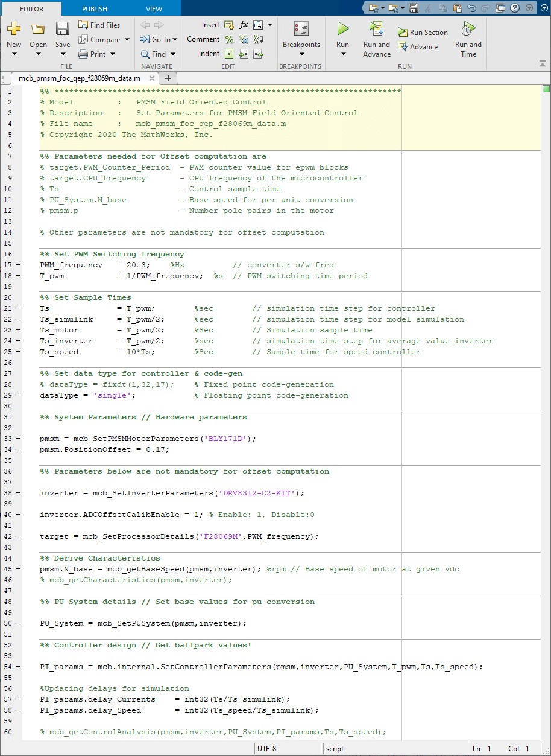Click the Advance button
This screenshot has width=551, height=756.
(417, 47)
